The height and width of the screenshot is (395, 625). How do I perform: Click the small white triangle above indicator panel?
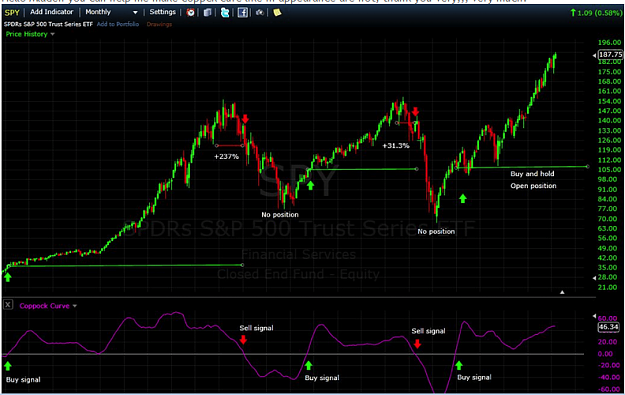(562, 292)
